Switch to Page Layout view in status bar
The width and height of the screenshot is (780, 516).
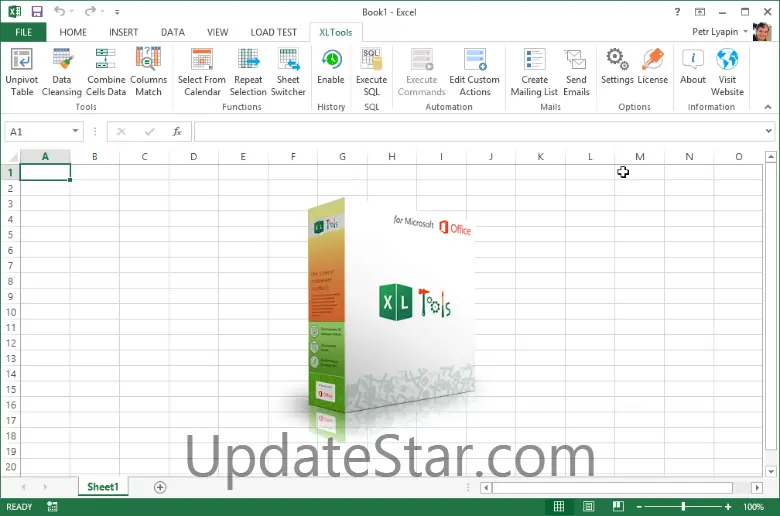pos(588,507)
